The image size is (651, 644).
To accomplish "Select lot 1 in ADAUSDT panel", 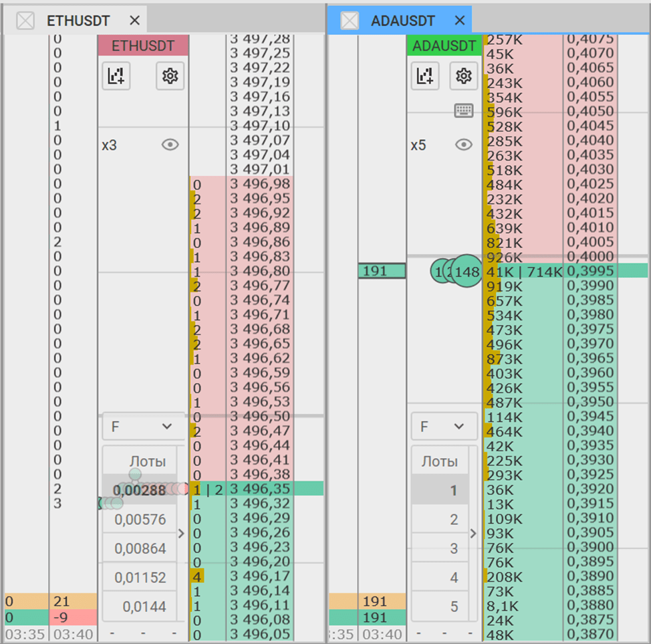I will 440,490.
